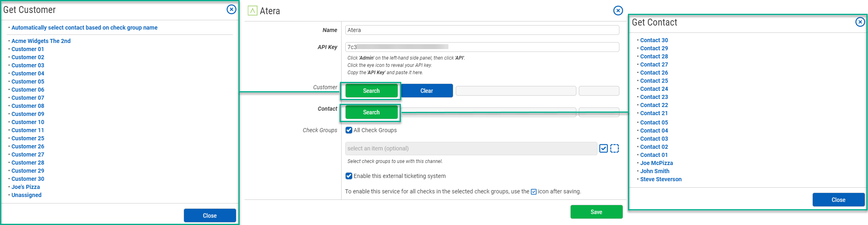Focus the Name input field
Screen dimensions: 868x225
point(482,30)
